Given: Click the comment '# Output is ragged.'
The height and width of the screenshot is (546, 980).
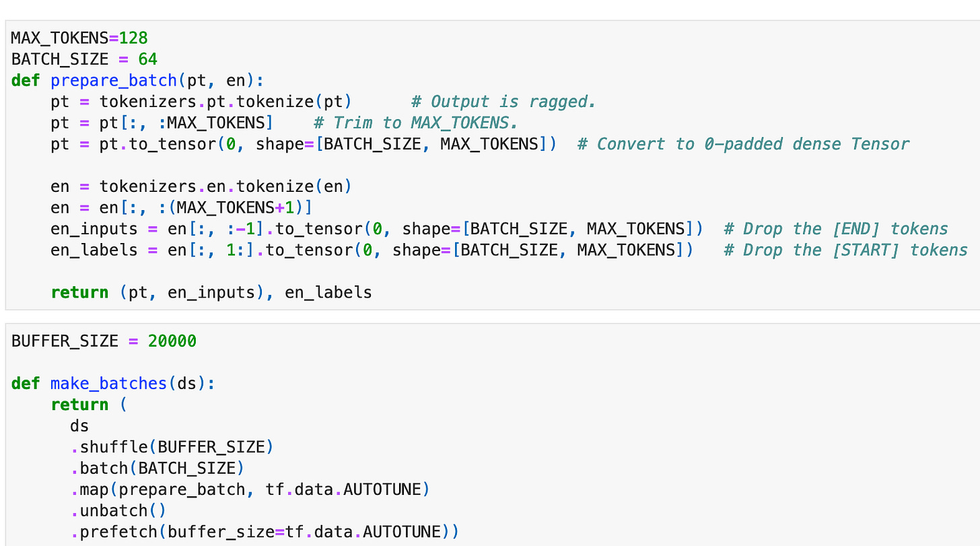Looking at the screenshot, I should coord(503,102).
